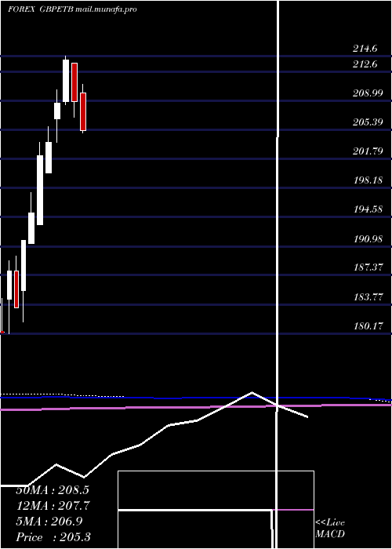Click the '50MA : 208.5' readout
The width and height of the screenshot is (392, 549).
[53, 490]
